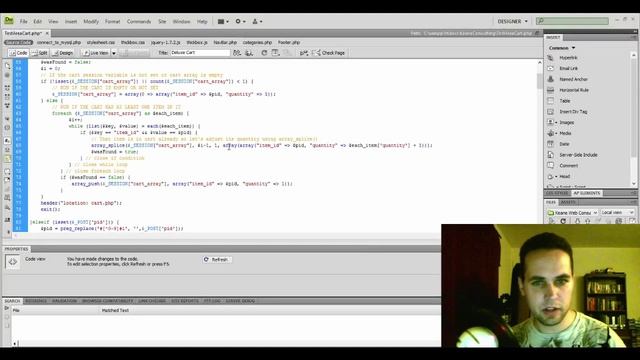Switch to the CSS STYLES tab

[557, 193]
